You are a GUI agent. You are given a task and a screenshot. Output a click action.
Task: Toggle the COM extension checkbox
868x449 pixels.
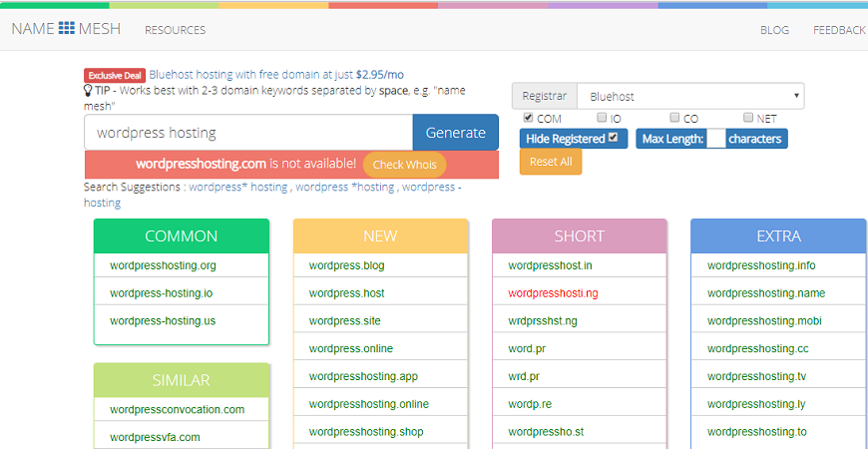[528, 118]
